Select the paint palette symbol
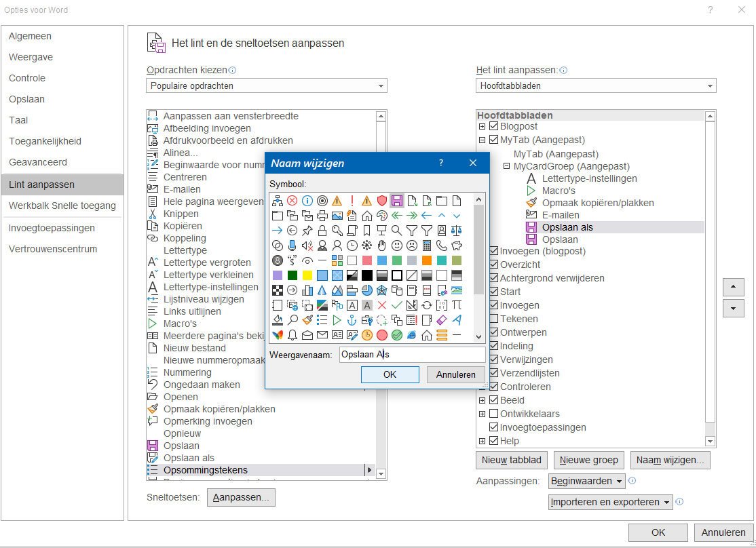Screen dimensions: 756x548 [382, 216]
